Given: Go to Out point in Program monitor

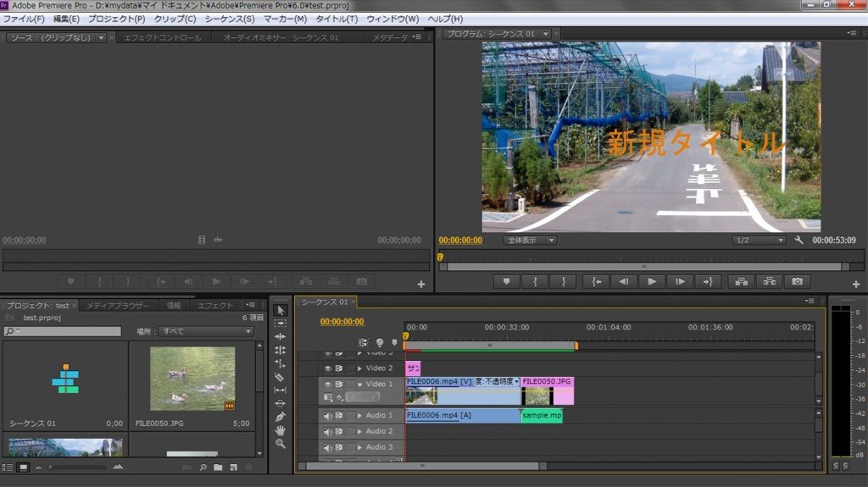Looking at the screenshot, I should [708, 282].
